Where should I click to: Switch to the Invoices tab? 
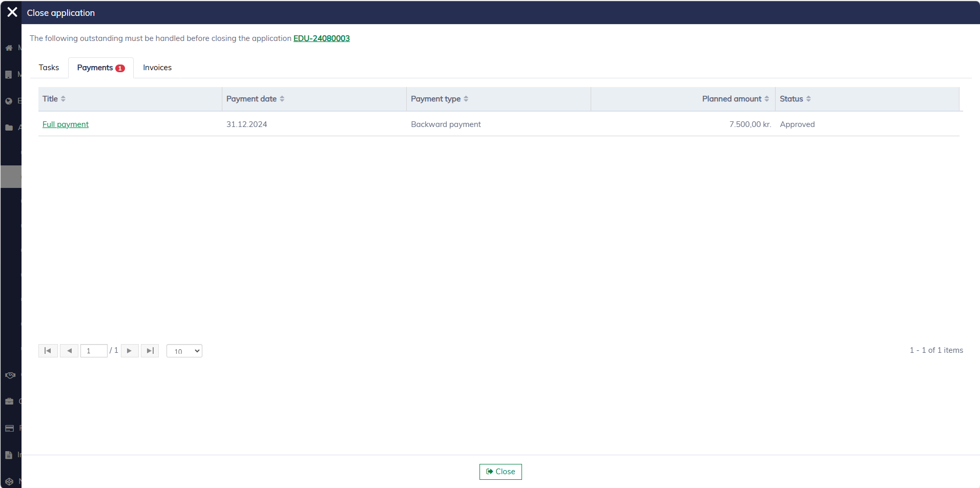click(x=157, y=68)
